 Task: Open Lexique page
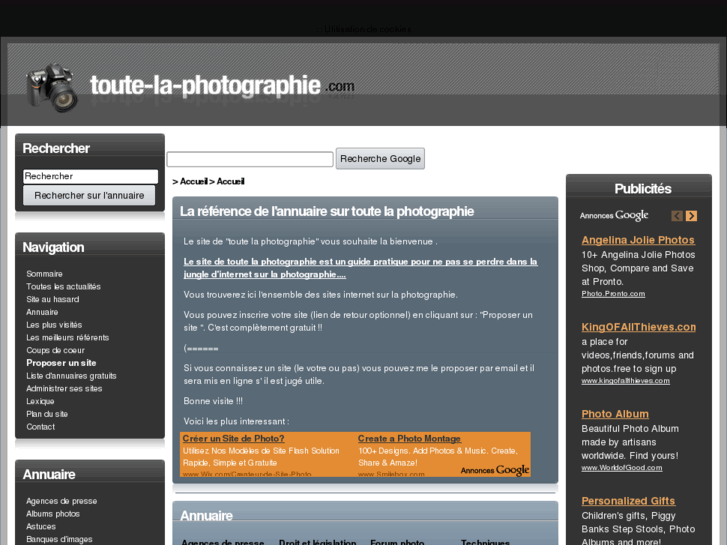(40, 401)
